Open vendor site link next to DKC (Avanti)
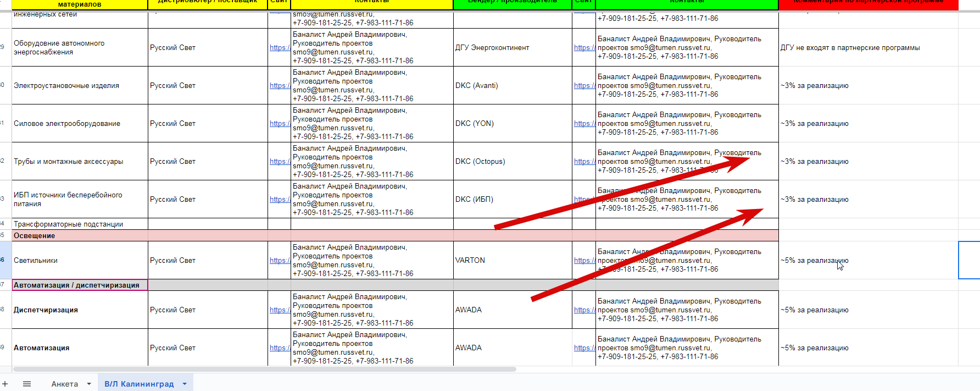 [584, 86]
